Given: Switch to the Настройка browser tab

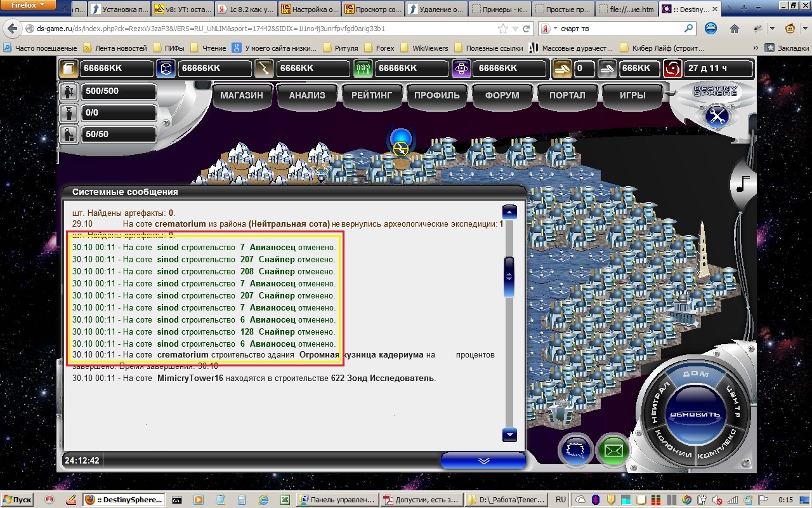Looking at the screenshot, I should (308, 10).
